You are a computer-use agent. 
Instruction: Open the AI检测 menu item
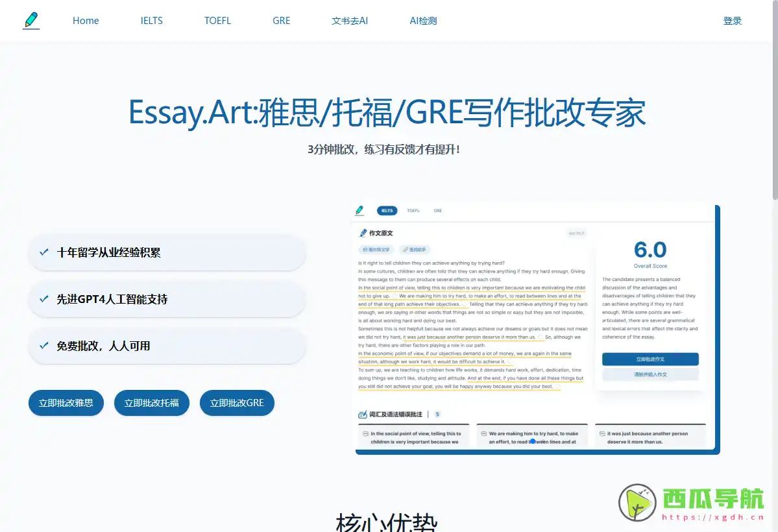tap(422, 20)
